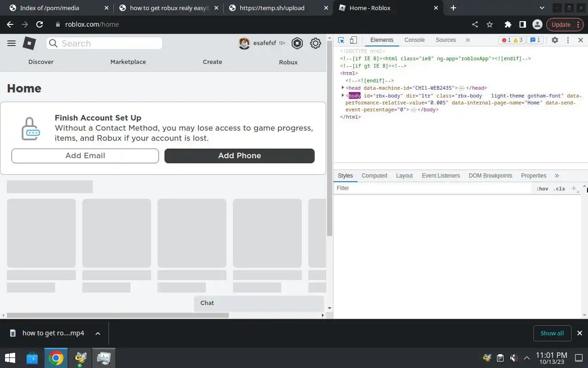Open the Styles pane tab
Screen dimensions: 588x368
click(x=345, y=176)
